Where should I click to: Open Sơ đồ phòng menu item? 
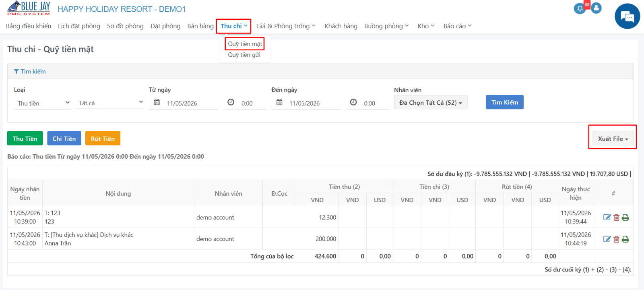[125, 26]
